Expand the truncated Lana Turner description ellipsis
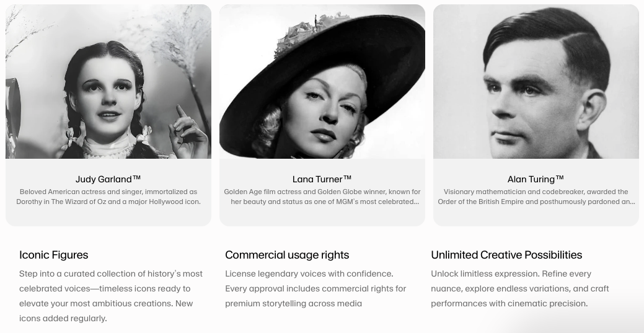This screenshot has width=644, height=333. (x=416, y=202)
